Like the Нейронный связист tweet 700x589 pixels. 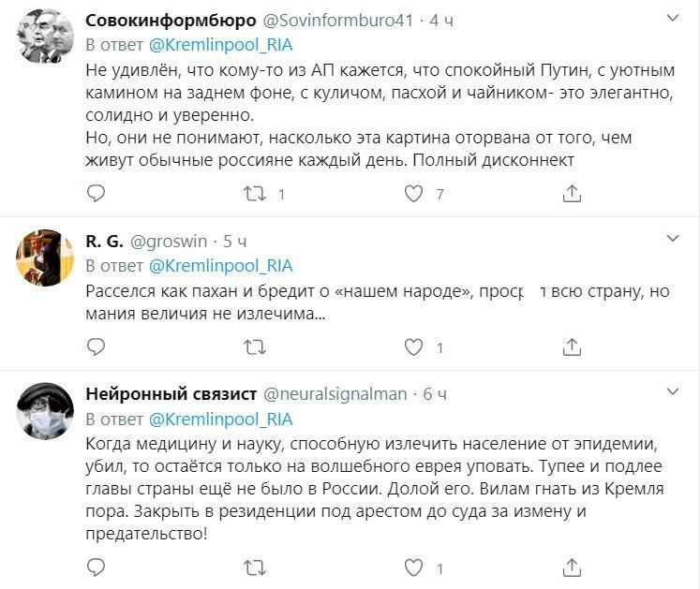[x=413, y=567]
